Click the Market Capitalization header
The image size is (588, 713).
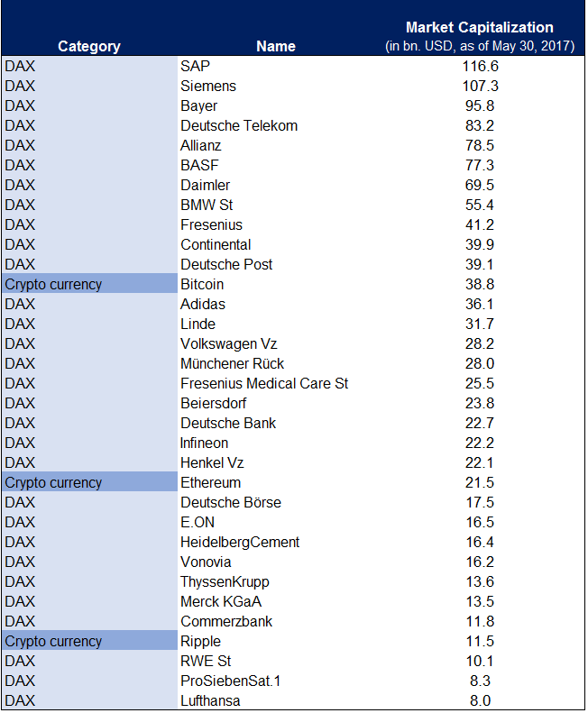(x=480, y=28)
